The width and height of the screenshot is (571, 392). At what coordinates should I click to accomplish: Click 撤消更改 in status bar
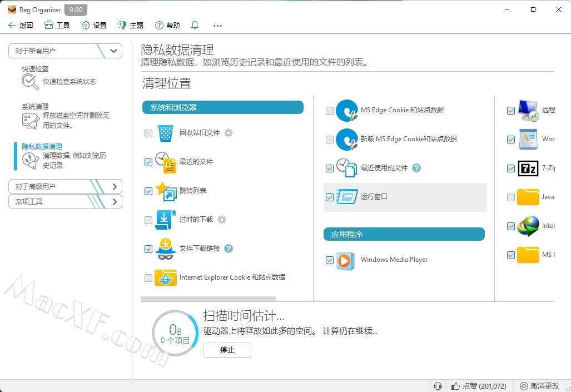click(540, 386)
